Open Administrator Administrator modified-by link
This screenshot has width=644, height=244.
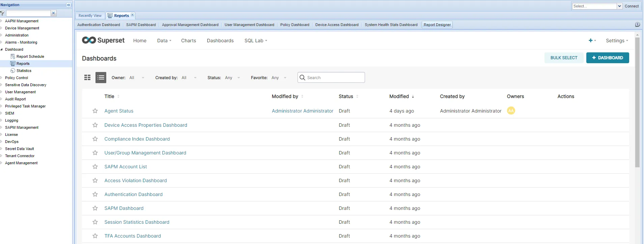(303, 111)
